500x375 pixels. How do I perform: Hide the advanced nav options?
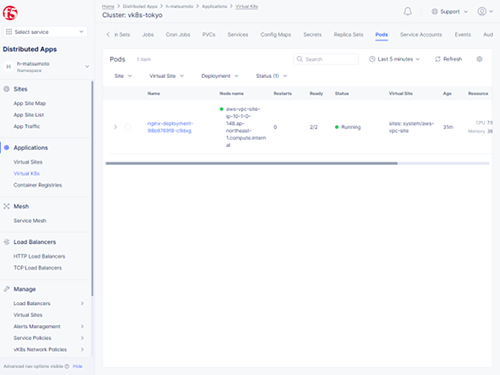(77, 366)
